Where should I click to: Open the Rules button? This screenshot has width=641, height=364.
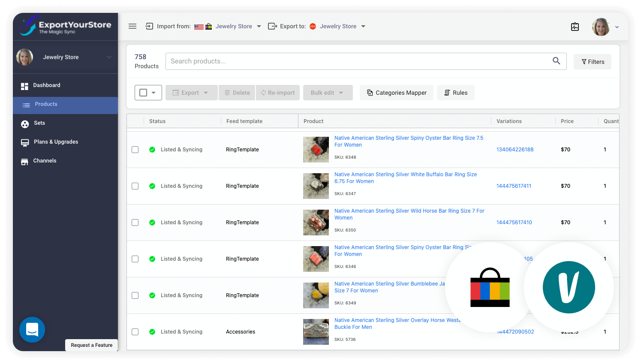[456, 93]
